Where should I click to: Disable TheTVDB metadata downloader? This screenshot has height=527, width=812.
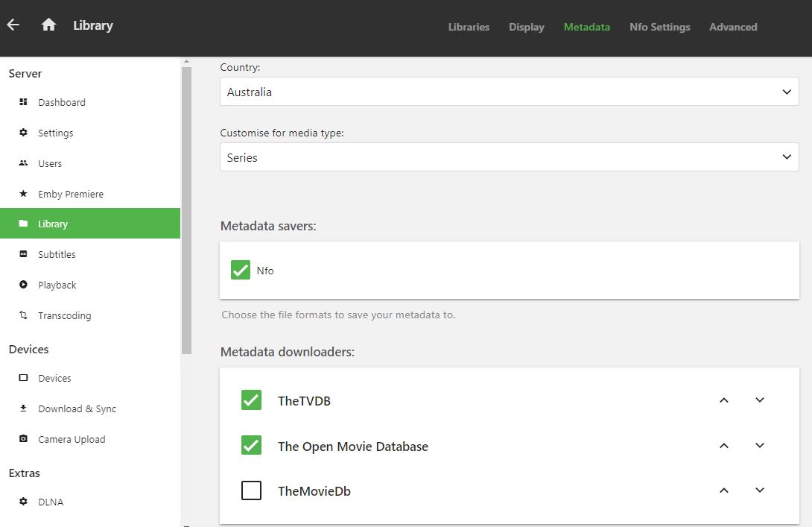coord(252,400)
